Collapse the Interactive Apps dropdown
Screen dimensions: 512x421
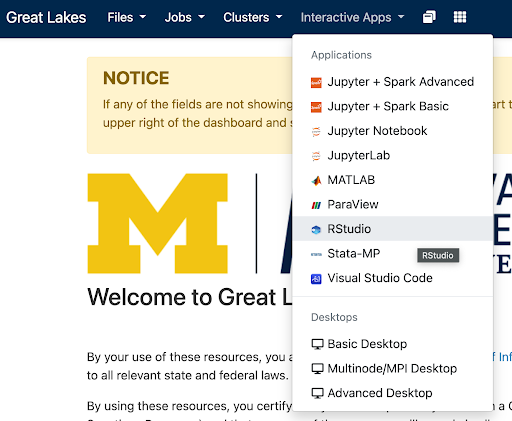pyautogui.click(x=352, y=17)
